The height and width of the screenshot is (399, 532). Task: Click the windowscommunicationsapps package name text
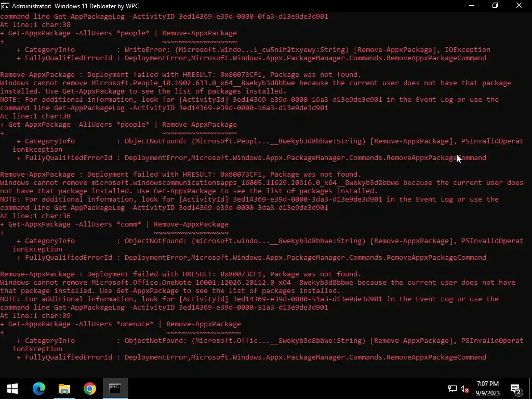tap(245, 182)
